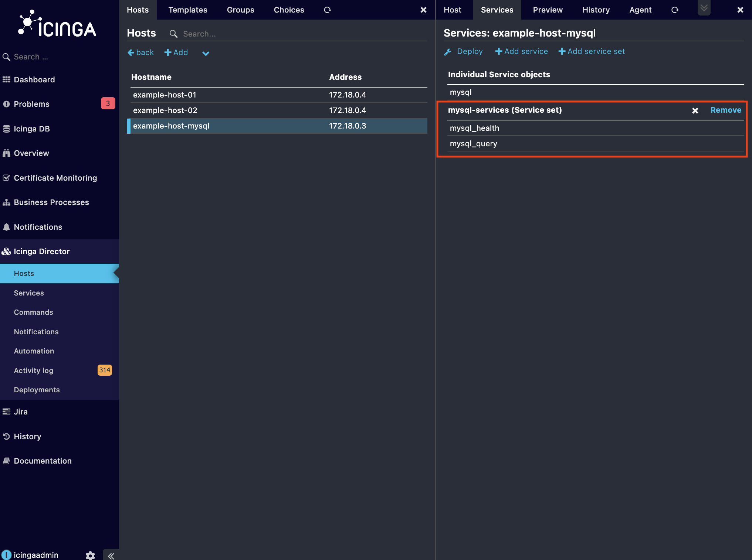Image resolution: width=752 pixels, height=560 pixels.
Task: Collapse the sidebar with the double chevron
Action: [x=111, y=556]
